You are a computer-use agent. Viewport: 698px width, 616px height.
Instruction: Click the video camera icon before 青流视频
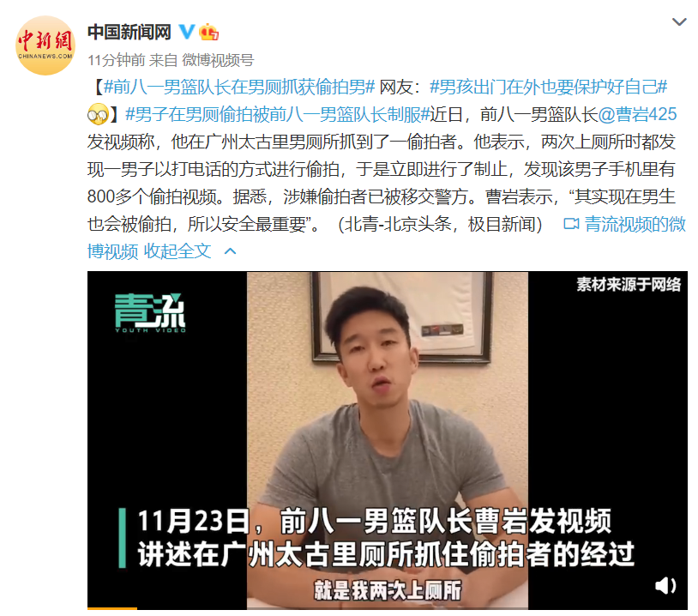[571, 224]
